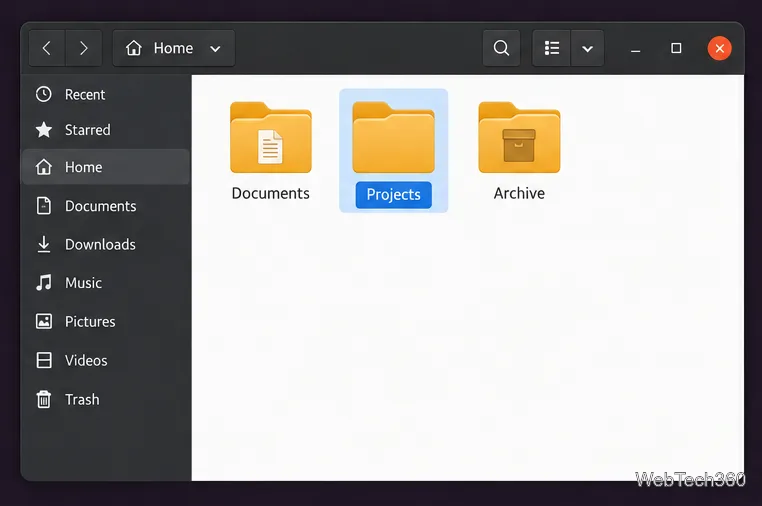Select the Projects folder icon
This screenshot has width=762, height=506.
click(x=394, y=138)
